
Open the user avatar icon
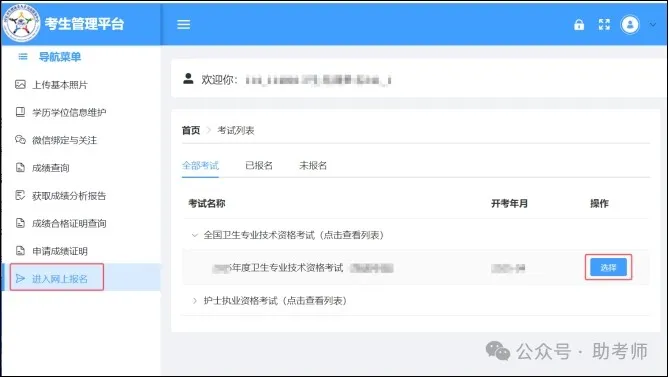click(x=630, y=24)
